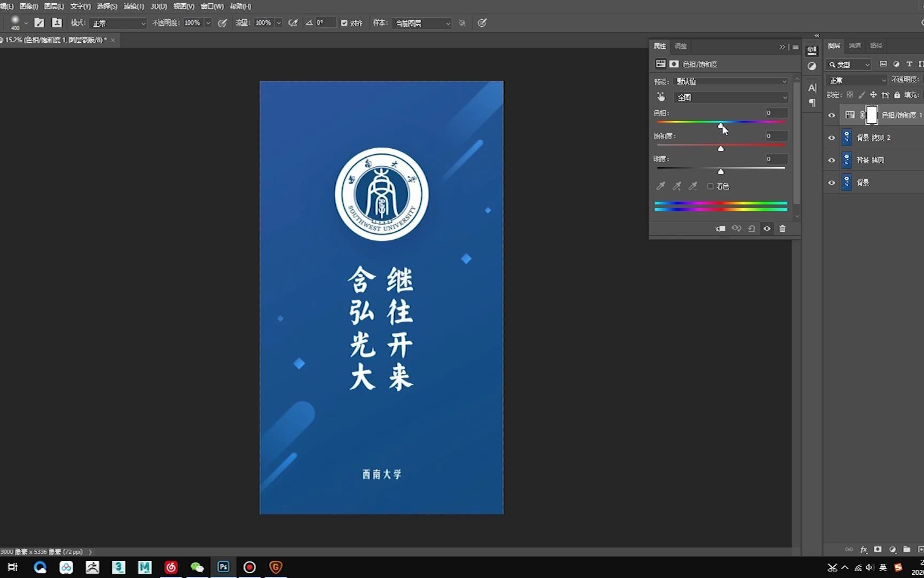The image size is (924, 578).
Task: Collapse the Properties panel with double arrows
Action: (782, 47)
